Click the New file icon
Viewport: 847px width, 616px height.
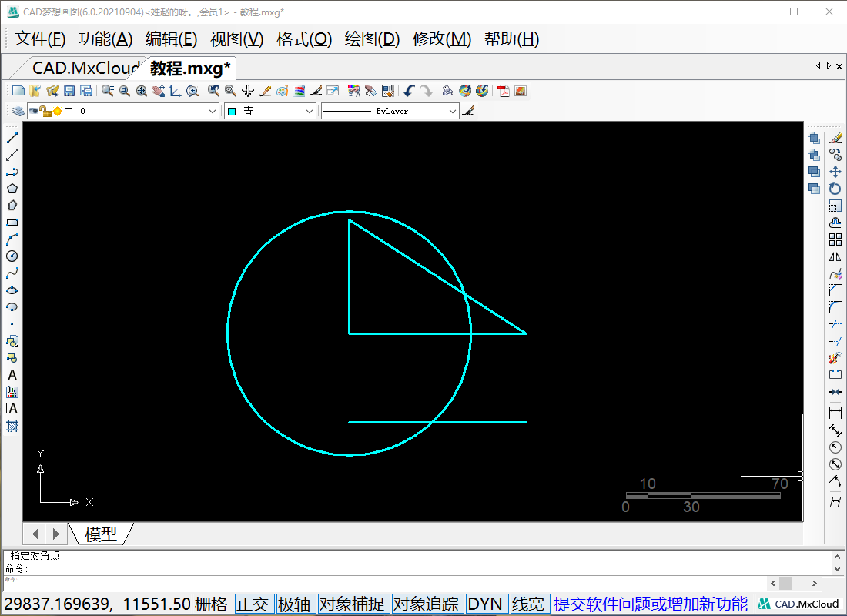pos(18,91)
